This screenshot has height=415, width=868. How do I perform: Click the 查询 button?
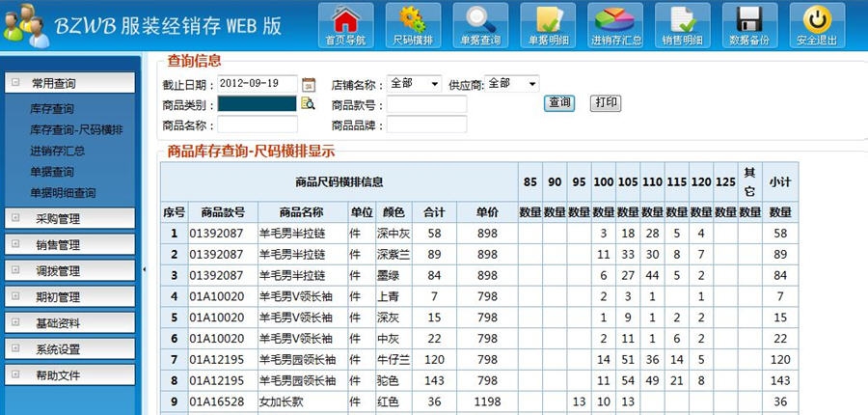point(559,103)
